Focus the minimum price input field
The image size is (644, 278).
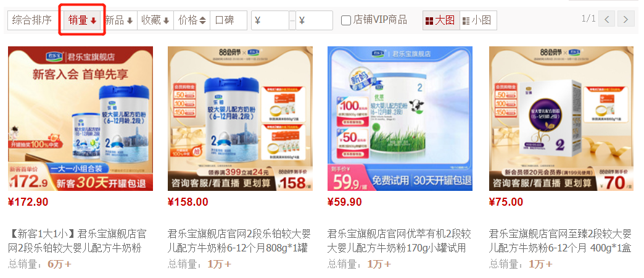click(x=270, y=20)
